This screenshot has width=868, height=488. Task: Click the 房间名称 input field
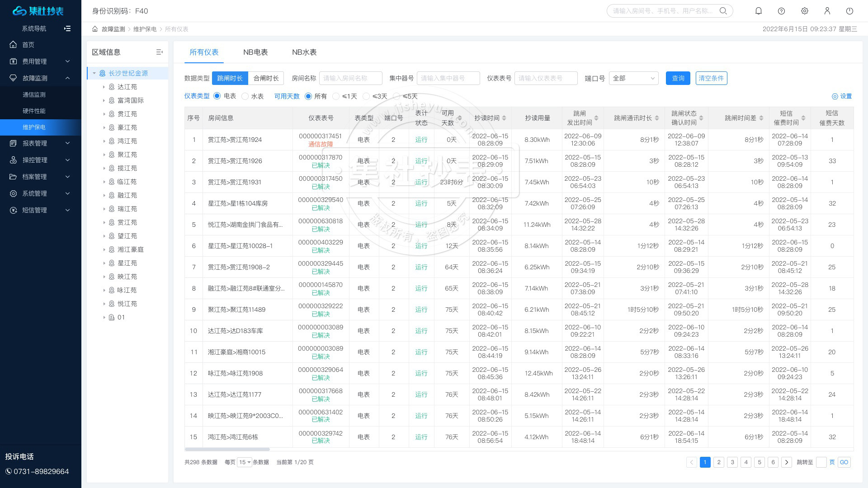coord(350,78)
